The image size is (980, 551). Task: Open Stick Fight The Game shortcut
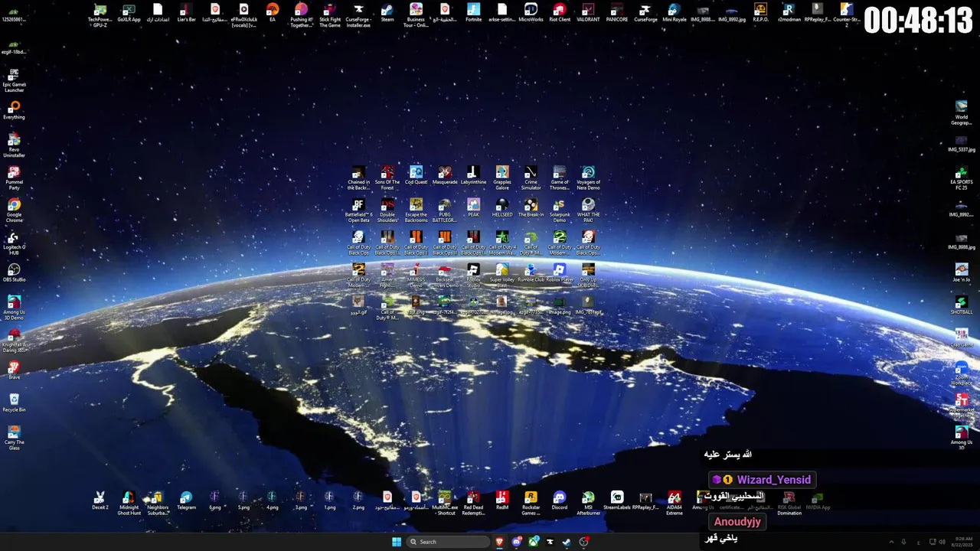330,15
